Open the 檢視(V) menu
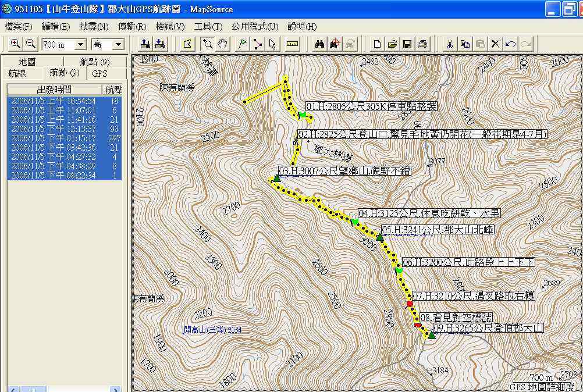The height and width of the screenshot is (392, 583). [x=169, y=26]
